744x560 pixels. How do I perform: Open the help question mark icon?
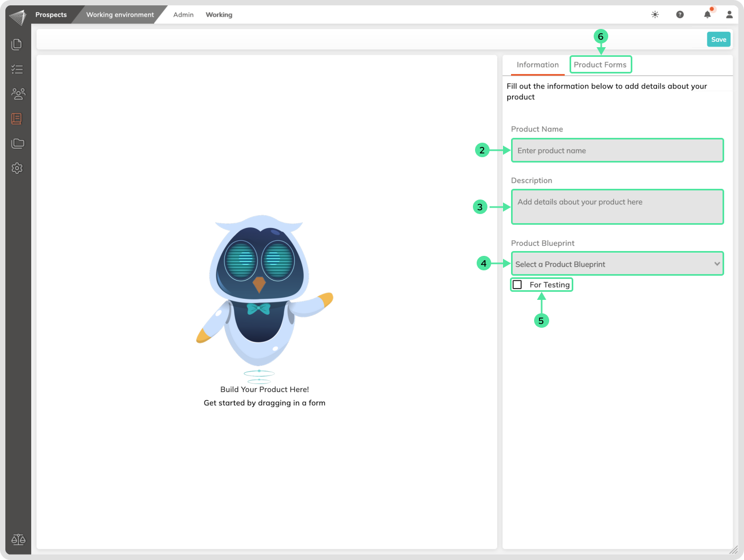click(680, 14)
